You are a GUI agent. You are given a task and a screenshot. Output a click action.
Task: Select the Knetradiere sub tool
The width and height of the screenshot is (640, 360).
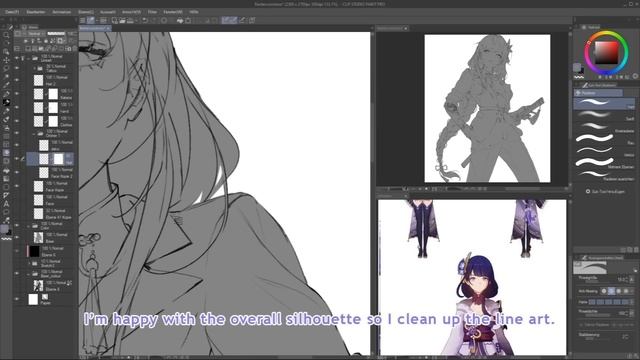click(604, 127)
